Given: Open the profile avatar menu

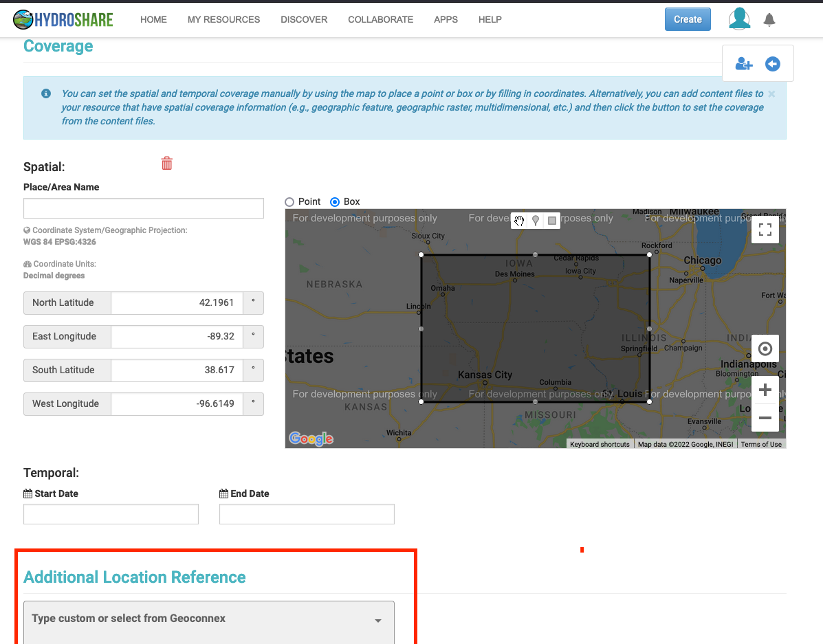Looking at the screenshot, I should [x=739, y=19].
